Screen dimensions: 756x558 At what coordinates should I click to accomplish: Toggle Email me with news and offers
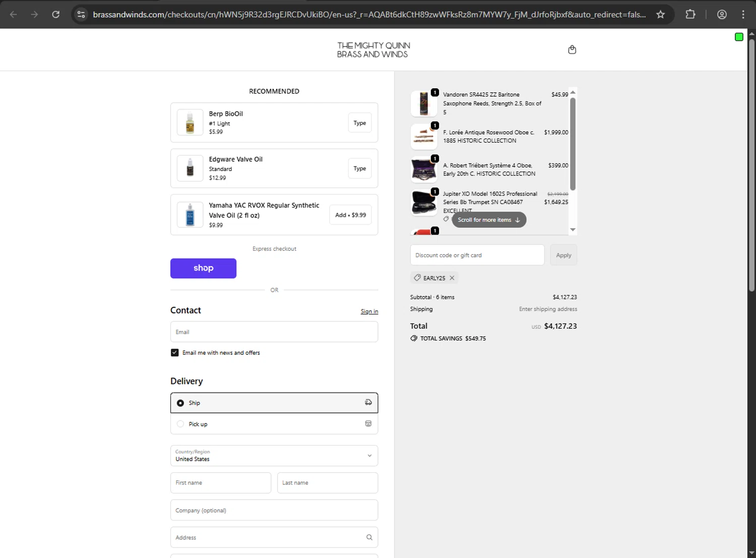pos(174,352)
